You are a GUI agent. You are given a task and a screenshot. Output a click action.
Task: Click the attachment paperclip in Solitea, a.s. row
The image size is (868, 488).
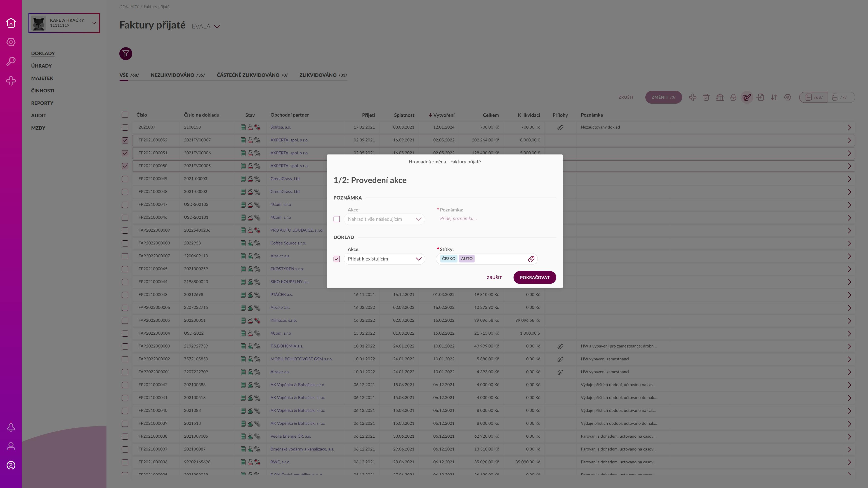click(x=560, y=128)
